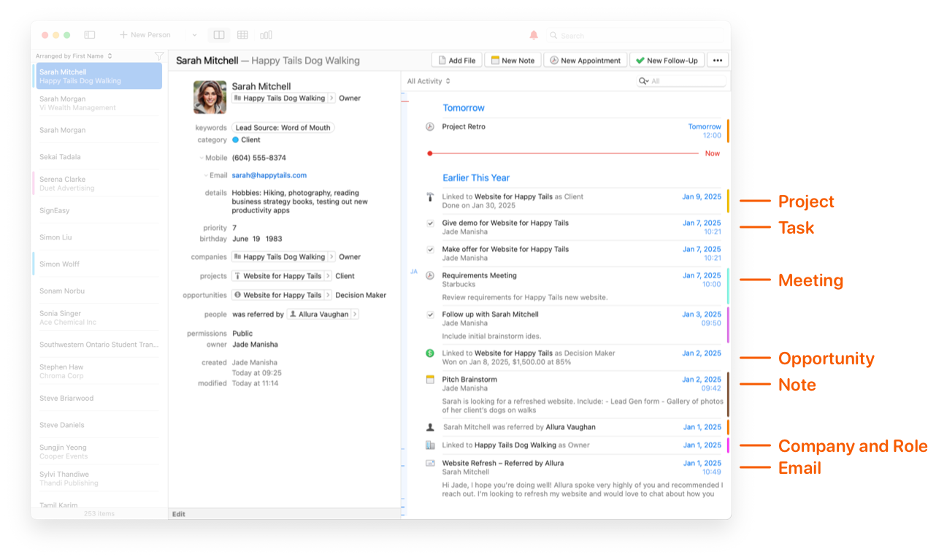The width and height of the screenshot is (936, 560).
Task: Click Sarah Mitchell's profile photo
Action: coord(210,97)
